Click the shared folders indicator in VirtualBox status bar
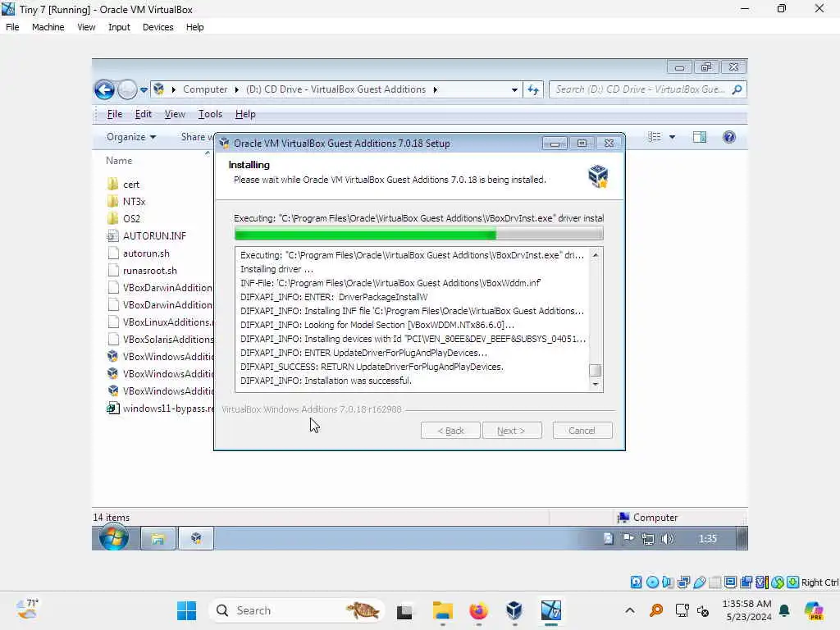The image size is (840, 630). [x=714, y=582]
